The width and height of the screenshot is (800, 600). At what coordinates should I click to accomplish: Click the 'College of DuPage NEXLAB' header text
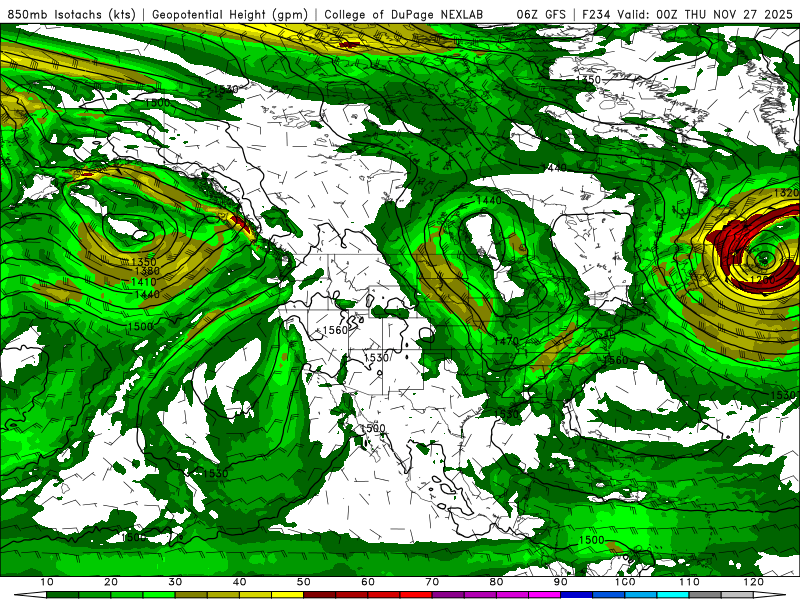click(x=403, y=14)
